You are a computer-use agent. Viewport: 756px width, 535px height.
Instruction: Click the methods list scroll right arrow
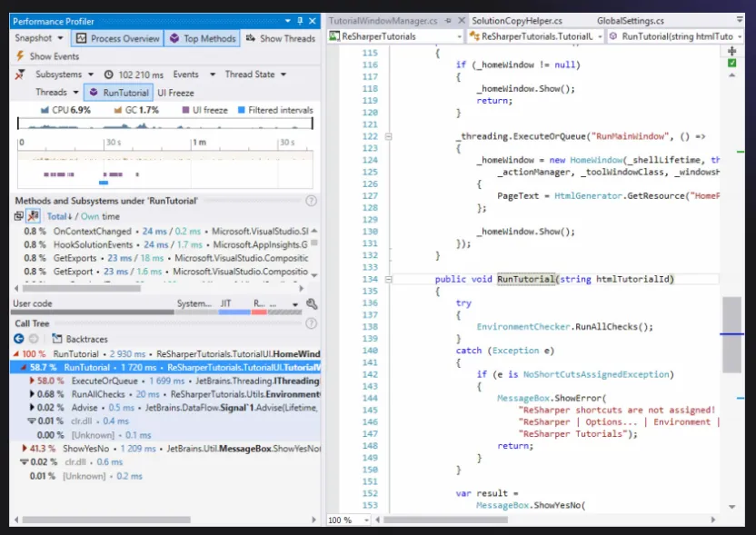click(x=302, y=289)
